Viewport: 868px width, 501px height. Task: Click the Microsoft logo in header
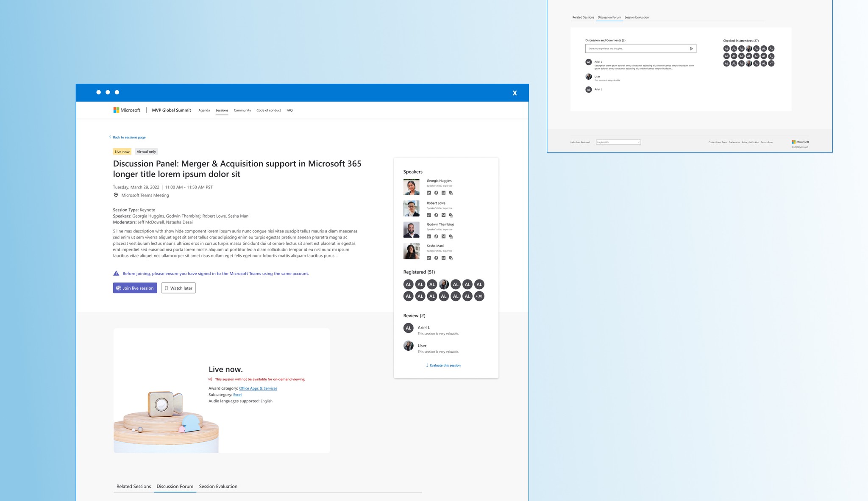127,110
